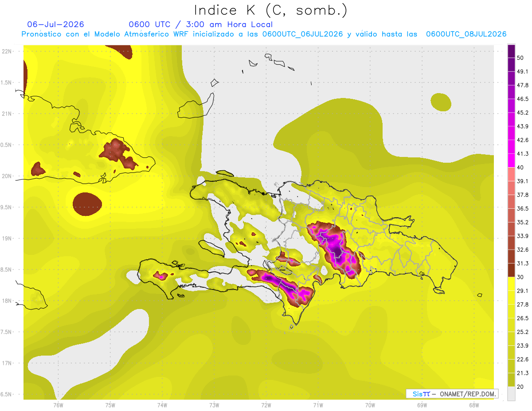The width and height of the screenshot is (532, 411).
Task: Click the colorbar label "37.8"
Action: 523,195
